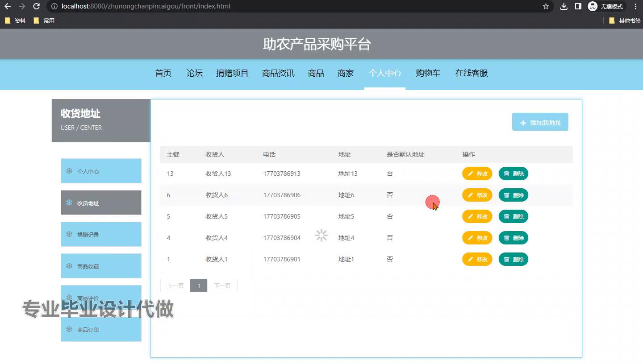Click 删除 for 收货人1
This screenshot has width=643, height=364.
tap(513, 259)
